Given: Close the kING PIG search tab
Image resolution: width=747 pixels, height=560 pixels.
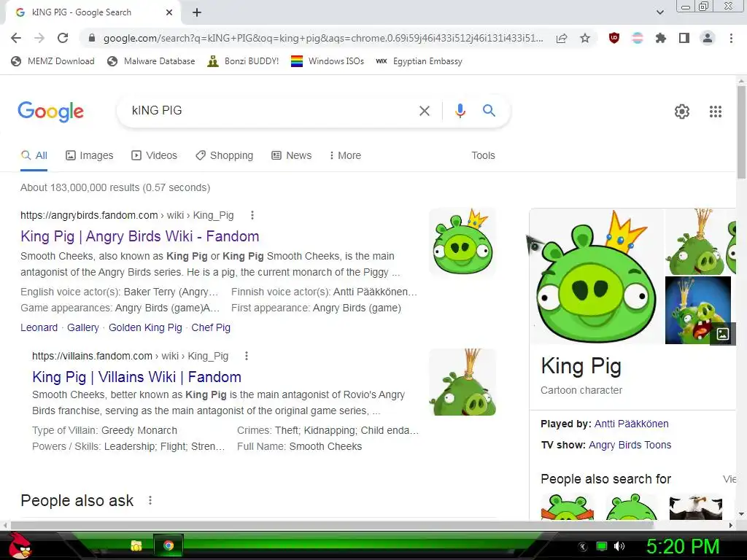Looking at the screenshot, I should click(169, 12).
